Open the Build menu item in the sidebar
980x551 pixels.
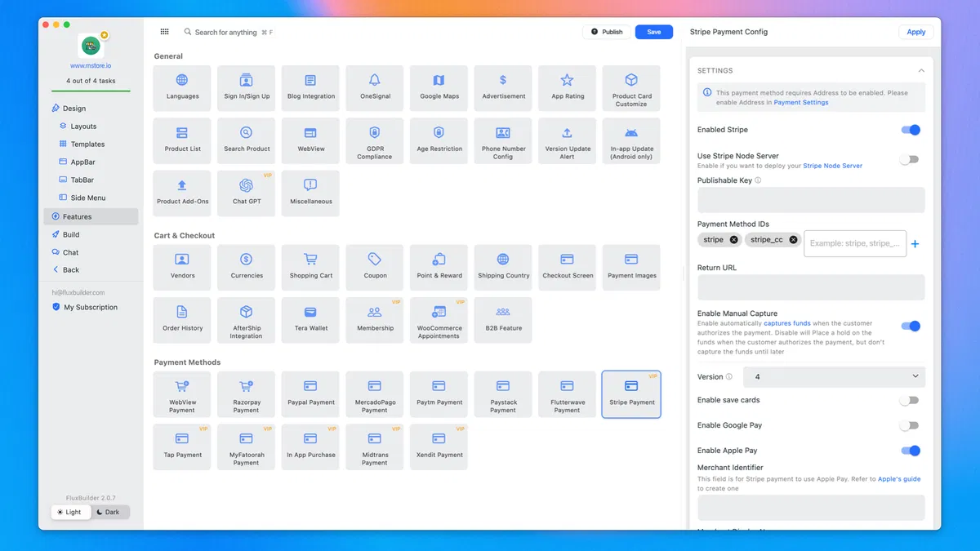71,234
